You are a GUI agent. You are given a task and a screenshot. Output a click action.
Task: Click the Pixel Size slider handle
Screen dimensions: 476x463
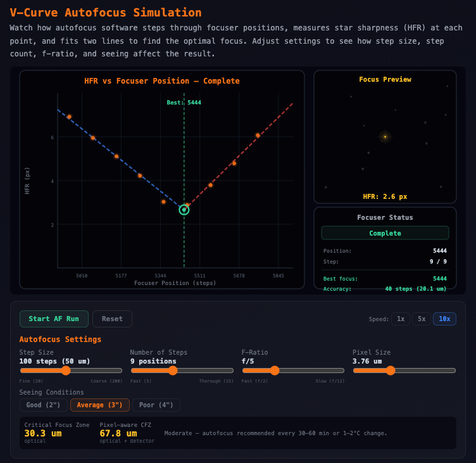pos(391,371)
